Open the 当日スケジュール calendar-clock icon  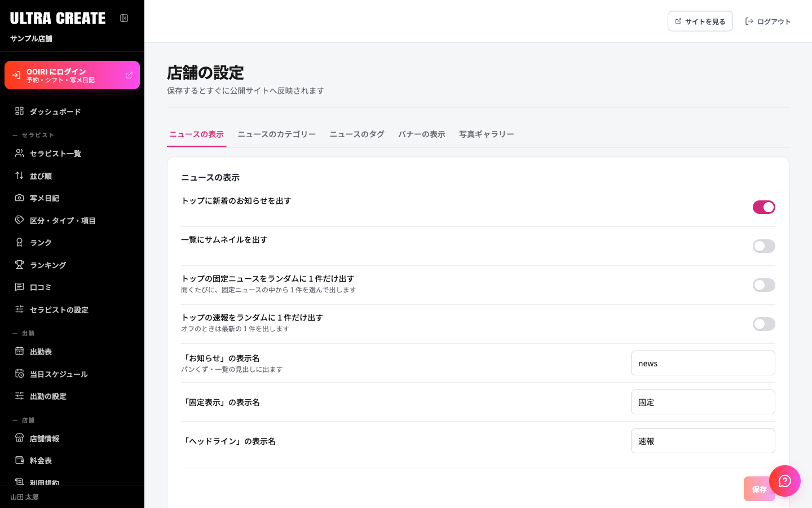coord(19,374)
